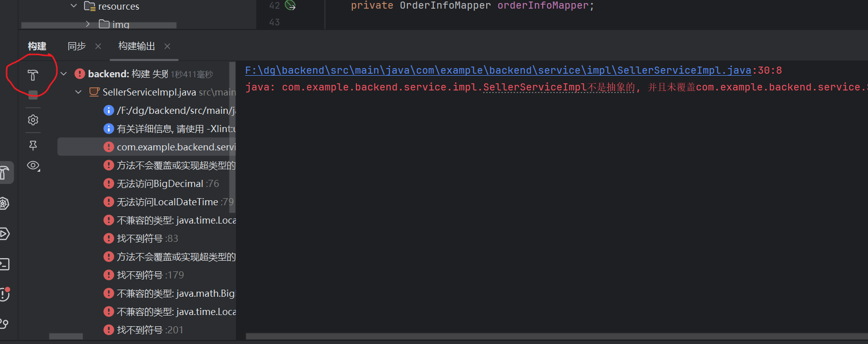Click the resources folder icon
The height and width of the screenshot is (344, 868).
(89, 6)
